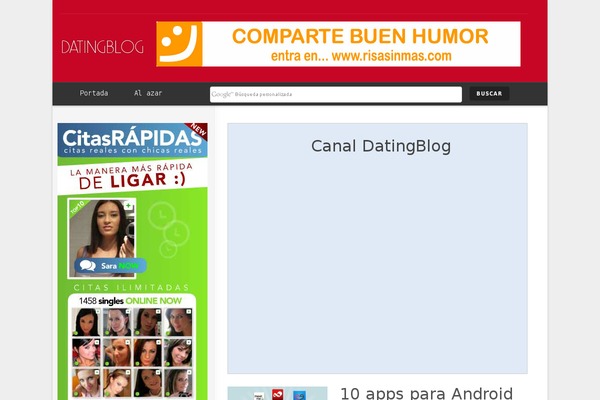Screen dimensions: 600x400
Task: Click the Sara NOW chat button
Action: pyautogui.click(x=110, y=266)
